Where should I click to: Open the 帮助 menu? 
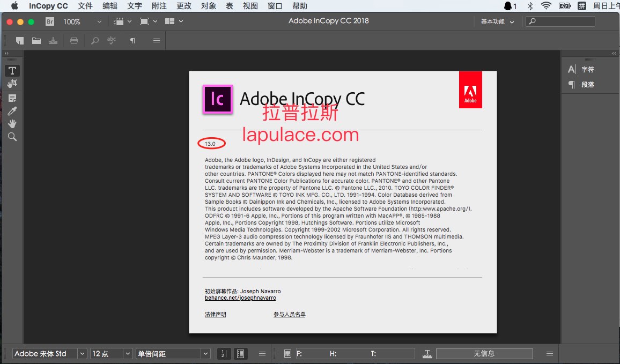pyautogui.click(x=300, y=6)
